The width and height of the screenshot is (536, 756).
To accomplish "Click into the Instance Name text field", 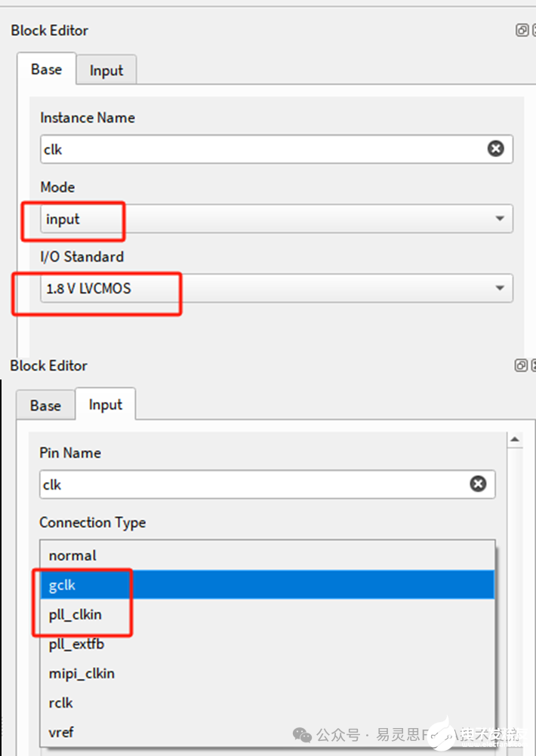I will 257,149.
